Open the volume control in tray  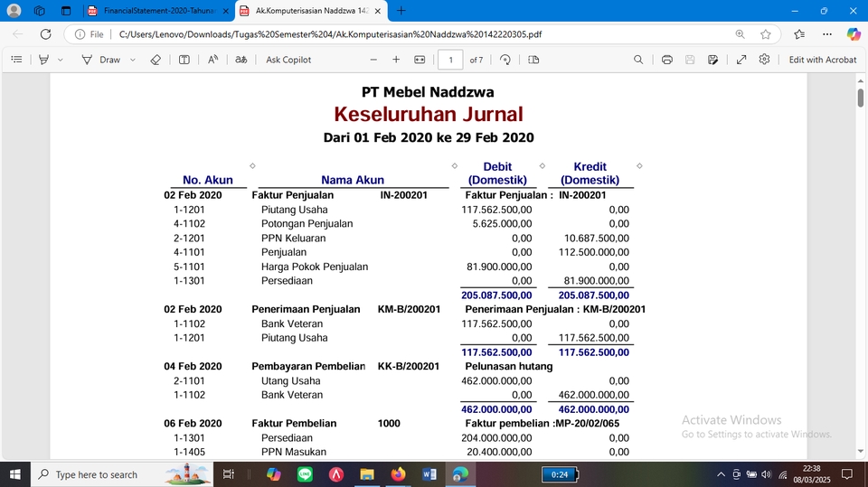tap(767, 474)
